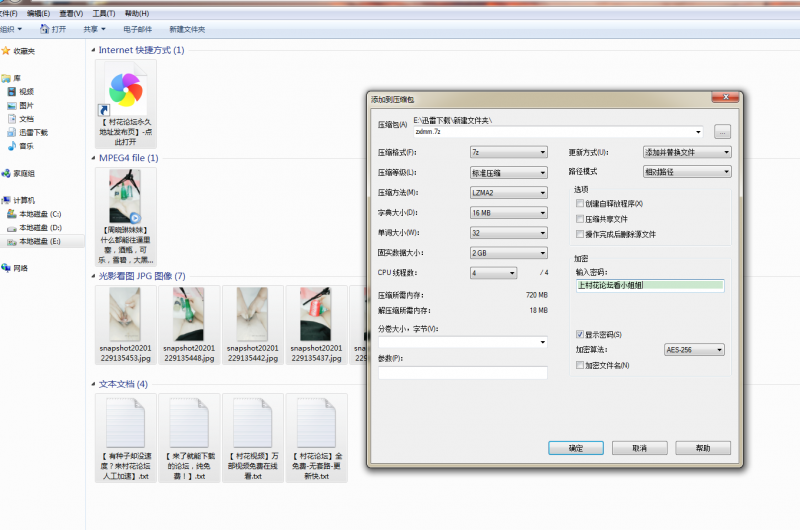Select 本地磁盘 (C:) drive
This screenshot has width=800, height=530.
click(x=40, y=214)
